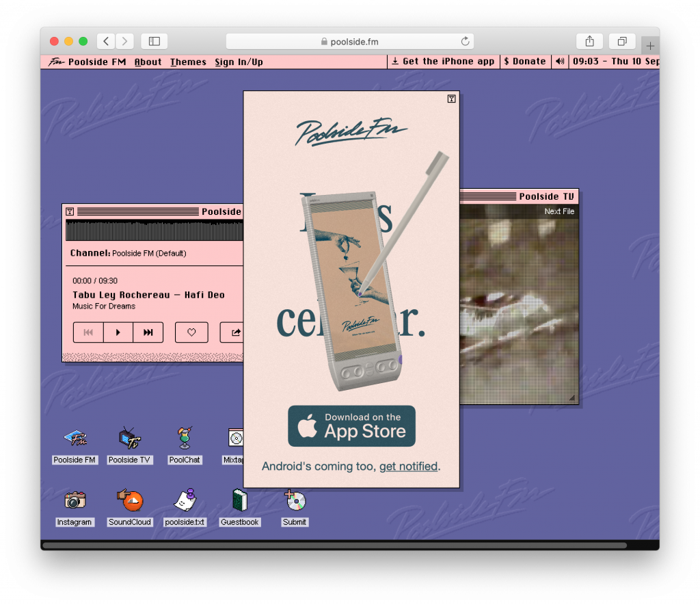Follow the get notified link
This screenshot has width=700, height=604.
(408, 467)
